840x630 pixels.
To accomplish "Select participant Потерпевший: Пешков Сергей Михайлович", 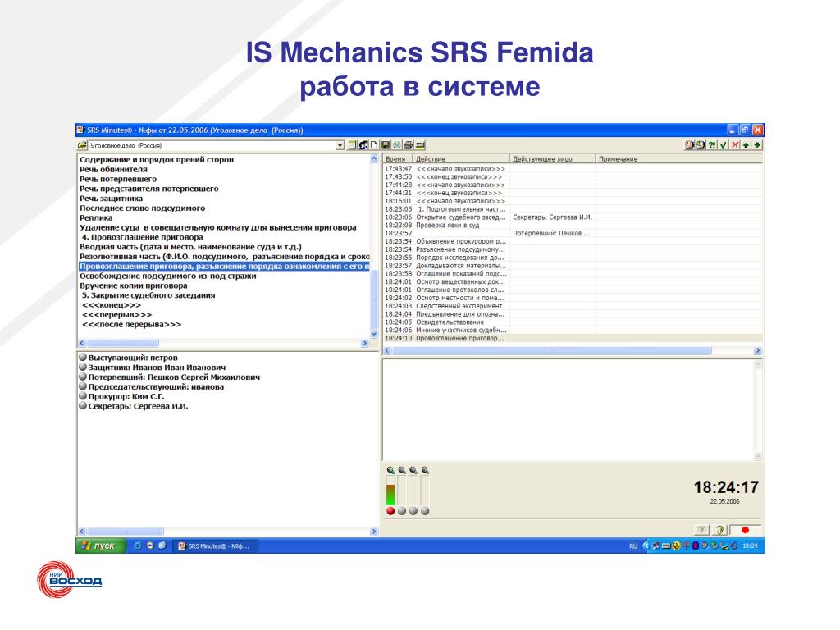I will tap(170, 377).
